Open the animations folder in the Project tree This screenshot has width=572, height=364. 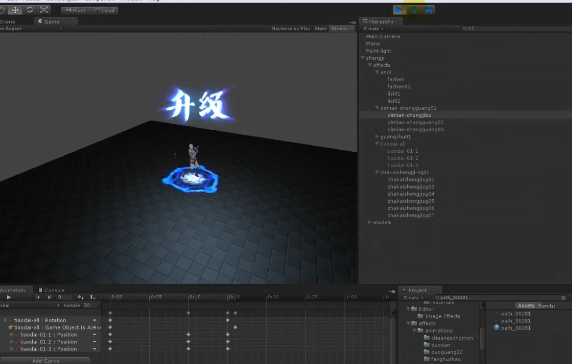tap(436, 330)
